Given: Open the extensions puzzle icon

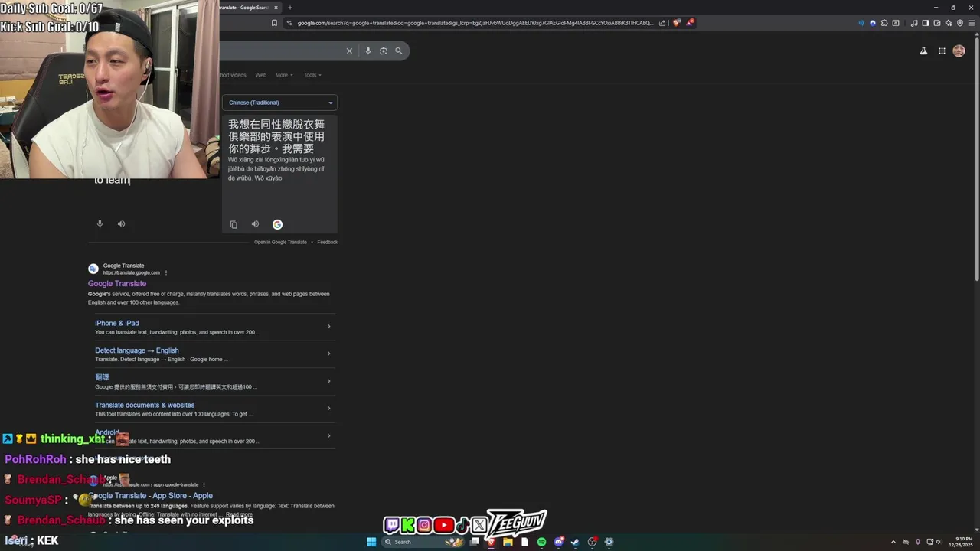Looking at the screenshot, I should click(x=884, y=23).
